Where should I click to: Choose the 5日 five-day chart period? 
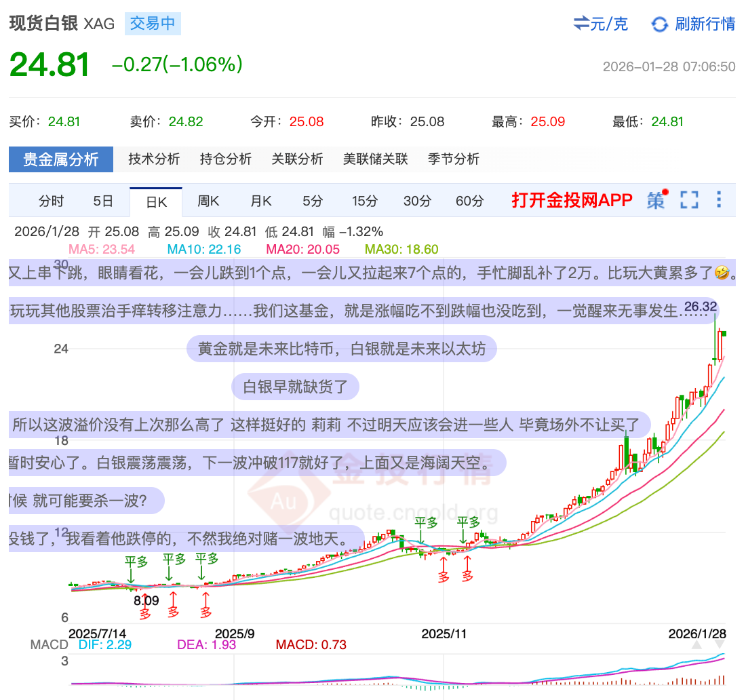click(103, 201)
